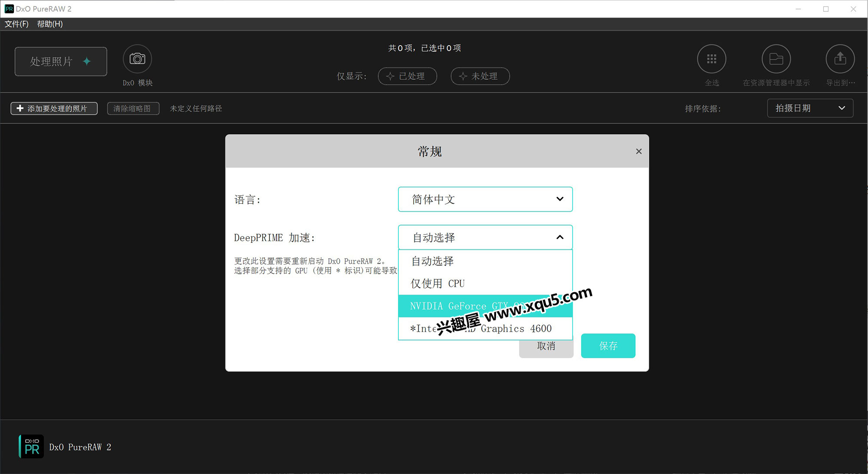Select 自动选择 in the dropdown list
Viewport: 868px width, 474px height.
pyautogui.click(x=485, y=261)
